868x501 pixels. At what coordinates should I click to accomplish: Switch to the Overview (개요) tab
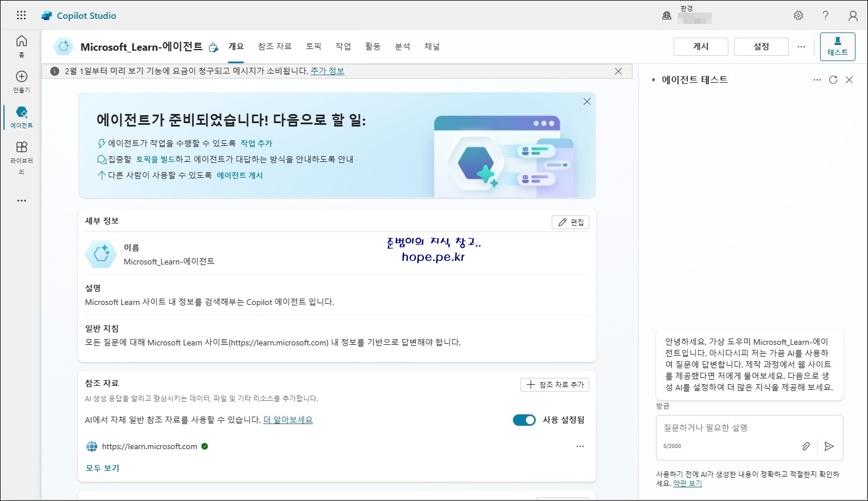point(236,47)
